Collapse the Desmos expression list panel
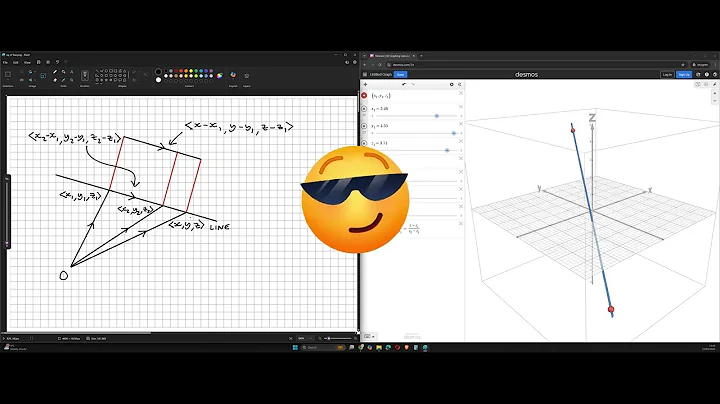This screenshot has width=720, height=404. click(x=460, y=84)
